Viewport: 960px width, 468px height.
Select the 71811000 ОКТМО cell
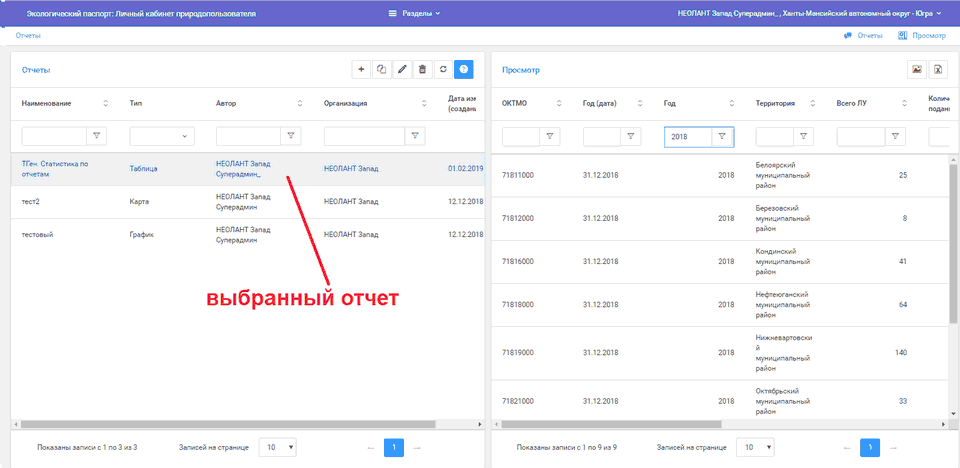tap(518, 175)
